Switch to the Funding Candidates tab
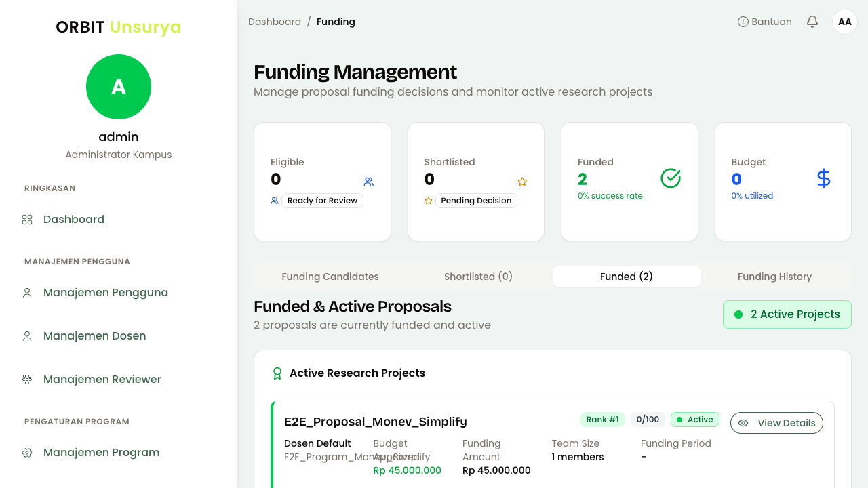Image resolution: width=868 pixels, height=488 pixels. point(330,277)
